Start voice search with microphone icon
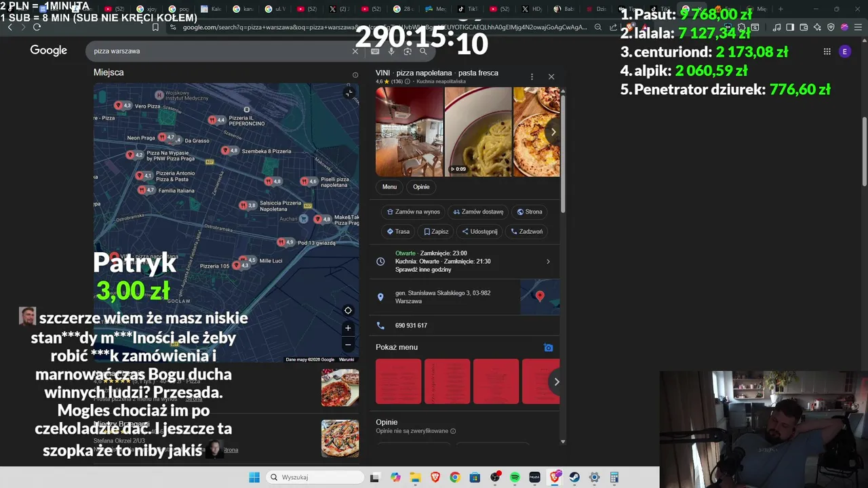868x488 pixels. click(x=391, y=51)
